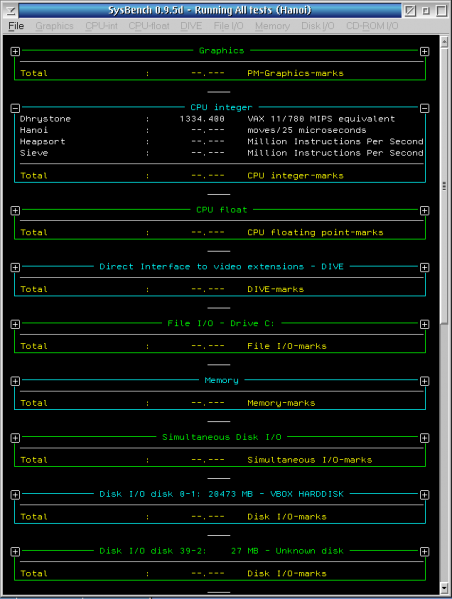
Task: Click the scrollbar up arrow
Action: [444, 42]
